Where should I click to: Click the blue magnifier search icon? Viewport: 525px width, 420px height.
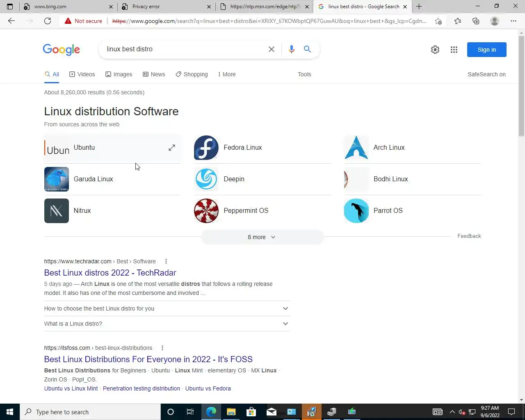tap(307, 49)
